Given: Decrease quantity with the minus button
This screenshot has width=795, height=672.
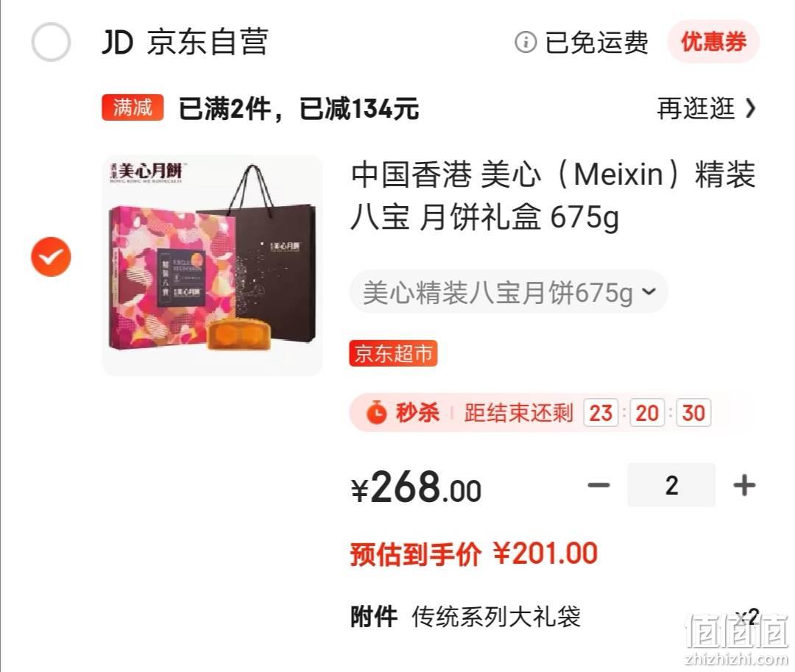Looking at the screenshot, I should 598,485.
